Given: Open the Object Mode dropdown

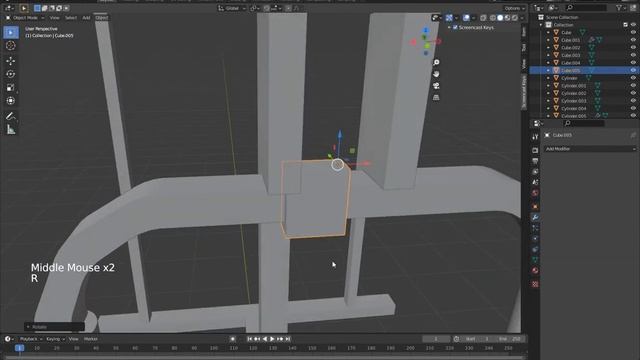Looking at the screenshot, I should tap(25, 18).
